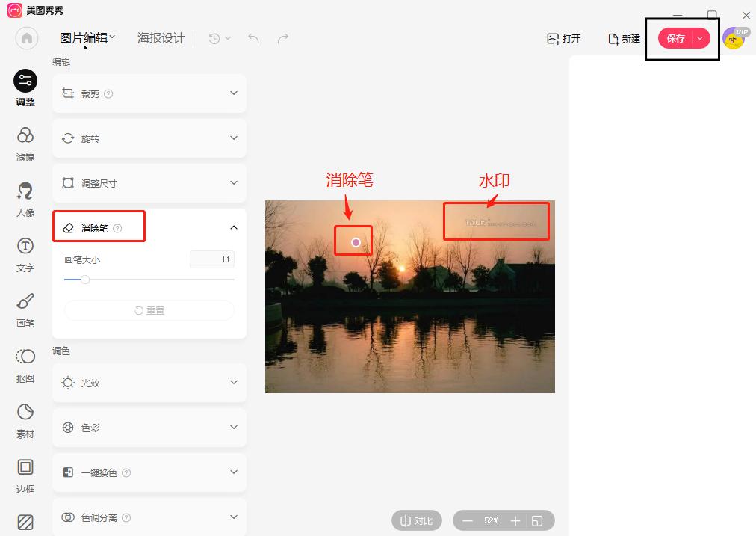
Task: Expand the 裁剪 crop section
Action: [x=149, y=93]
